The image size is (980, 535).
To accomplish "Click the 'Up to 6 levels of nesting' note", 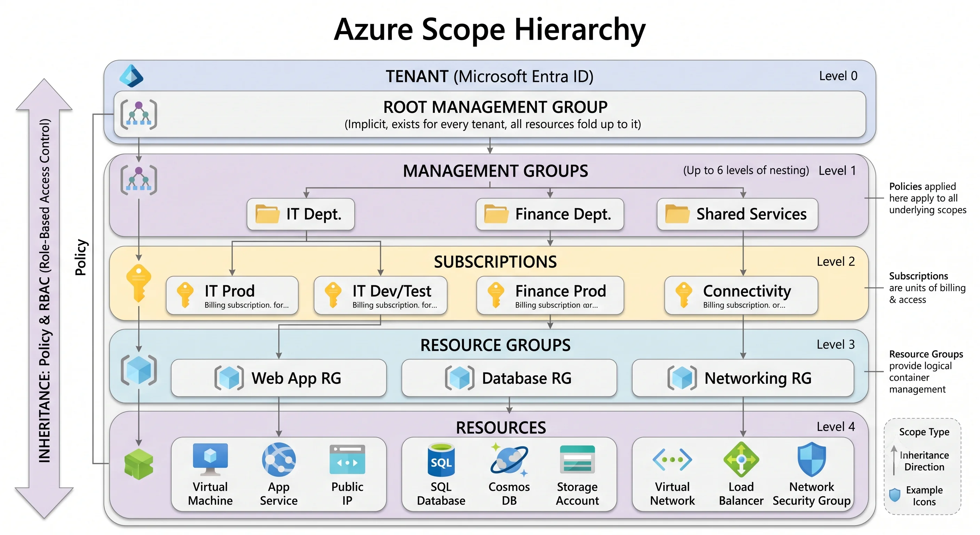I will [x=746, y=170].
